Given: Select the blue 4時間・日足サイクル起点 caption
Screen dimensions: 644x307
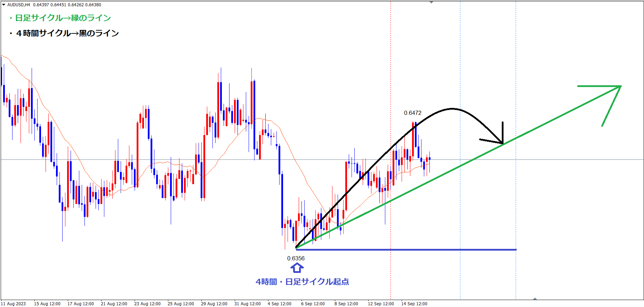Looking at the screenshot, I should (302, 282).
